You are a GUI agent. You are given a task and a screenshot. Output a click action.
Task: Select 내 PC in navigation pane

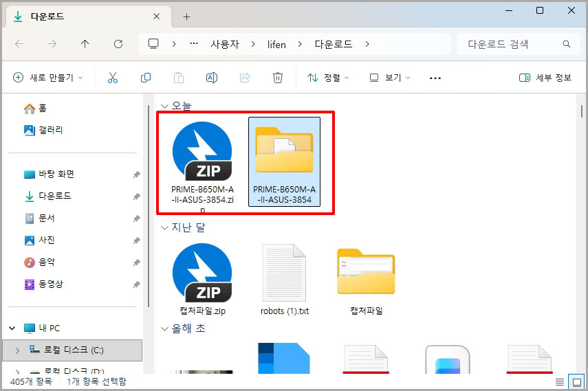click(x=42, y=328)
